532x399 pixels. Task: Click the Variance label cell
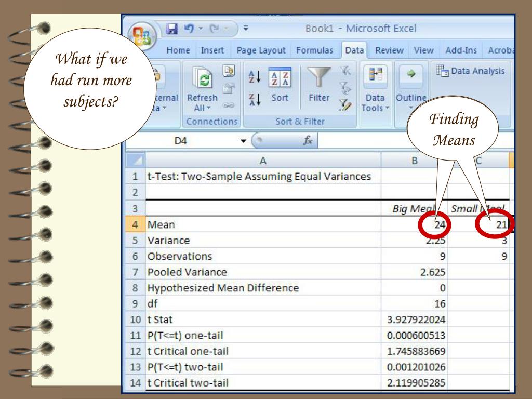pos(263,240)
